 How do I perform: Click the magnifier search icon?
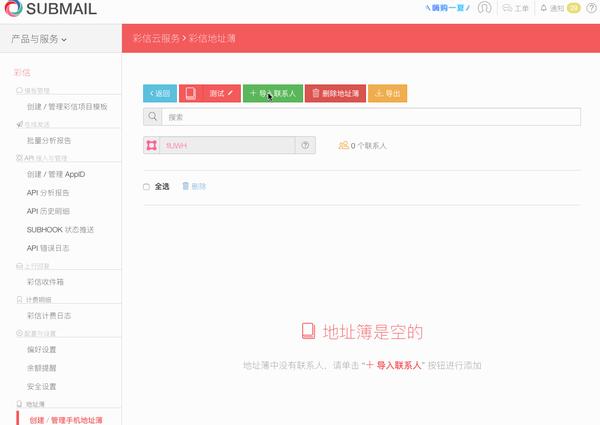coord(152,117)
